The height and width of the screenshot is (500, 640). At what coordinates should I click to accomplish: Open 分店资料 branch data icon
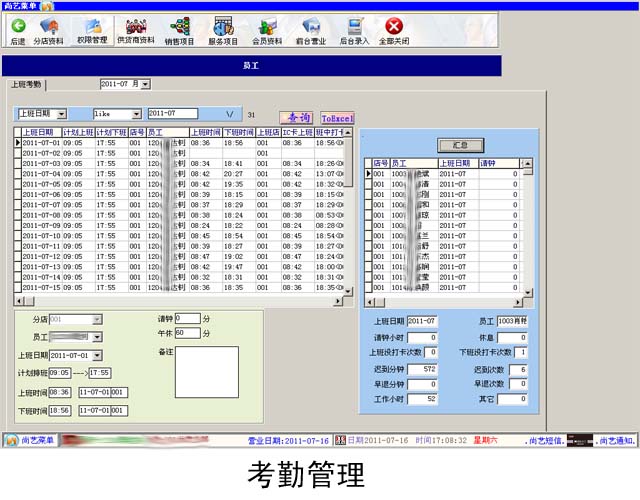coord(48,26)
